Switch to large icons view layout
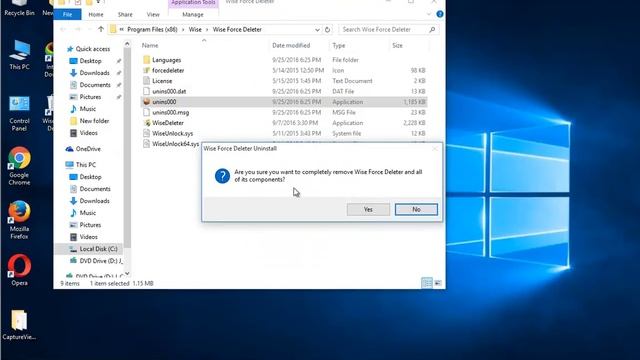The height and width of the screenshot is (360, 640). [x=438, y=283]
